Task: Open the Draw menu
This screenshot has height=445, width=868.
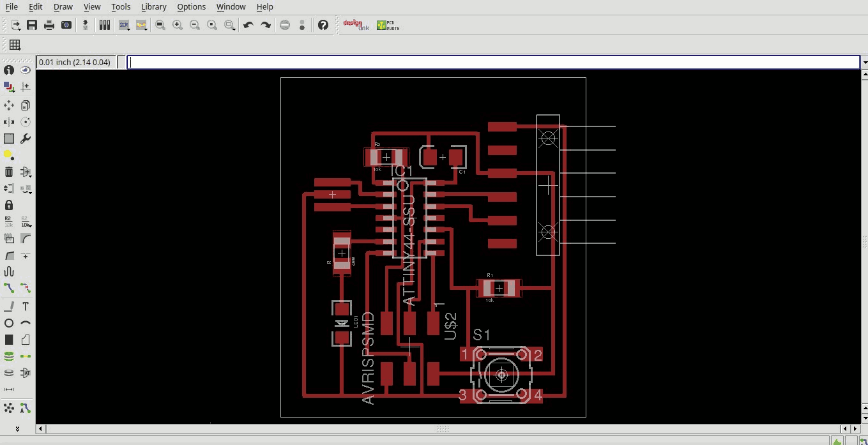Action: [x=63, y=7]
